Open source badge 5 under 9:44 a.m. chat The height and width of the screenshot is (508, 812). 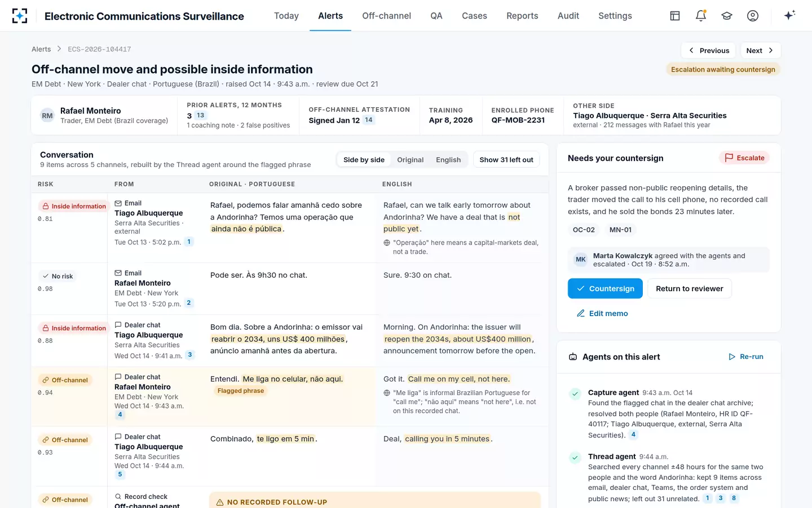pyautogui.click(x=120, y=475)
